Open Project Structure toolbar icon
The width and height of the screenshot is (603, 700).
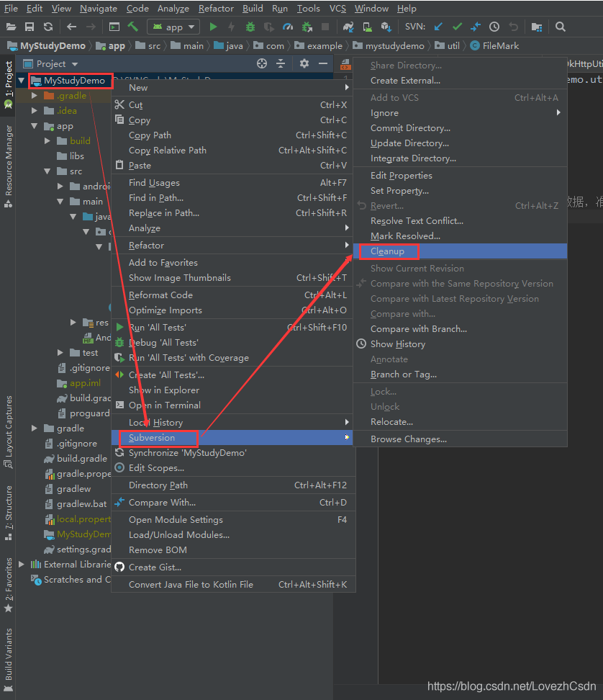click(x=537, y=27)
